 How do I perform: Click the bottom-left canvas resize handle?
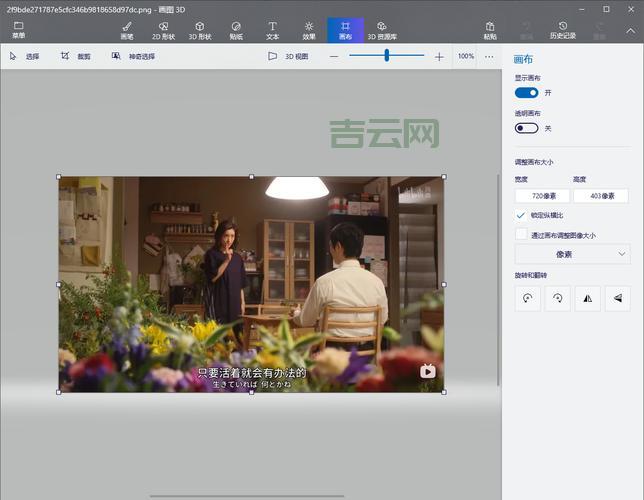coord(59,392)
